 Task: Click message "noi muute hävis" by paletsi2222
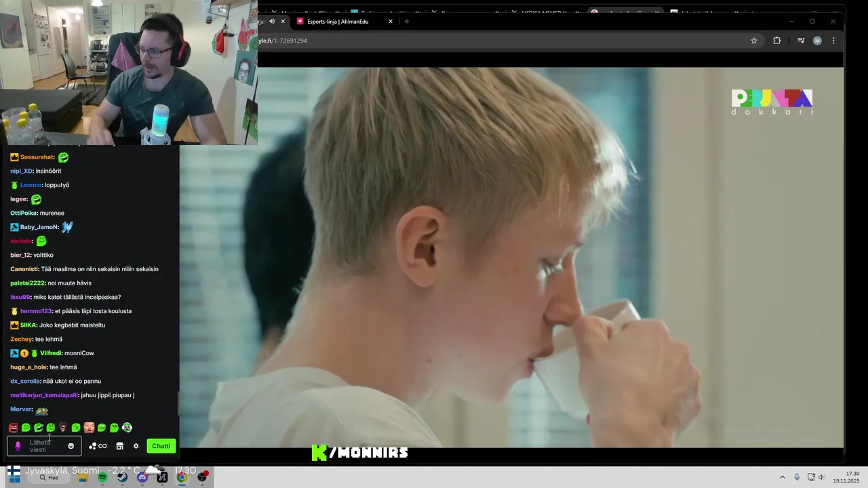coord(69,283)
